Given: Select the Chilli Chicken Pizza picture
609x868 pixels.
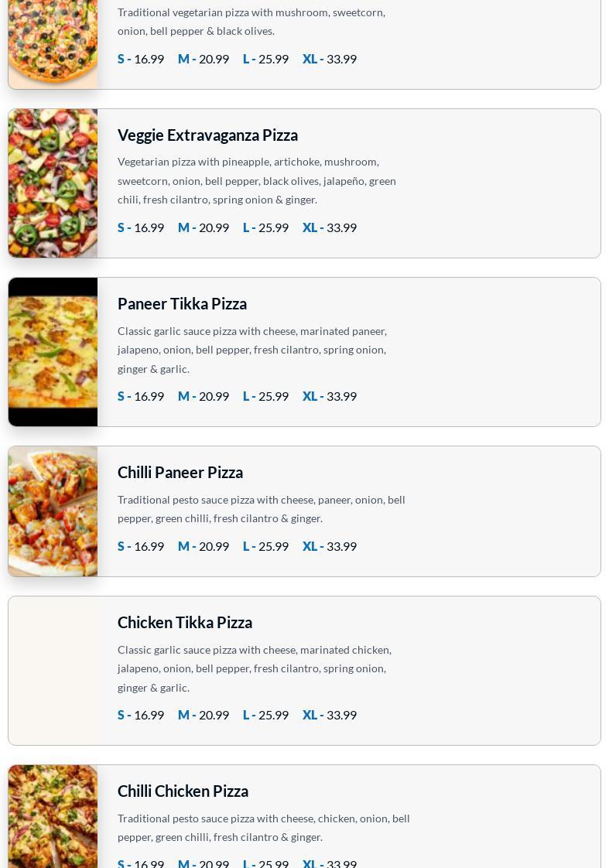Looking at the screenshot, I should 53,816.
